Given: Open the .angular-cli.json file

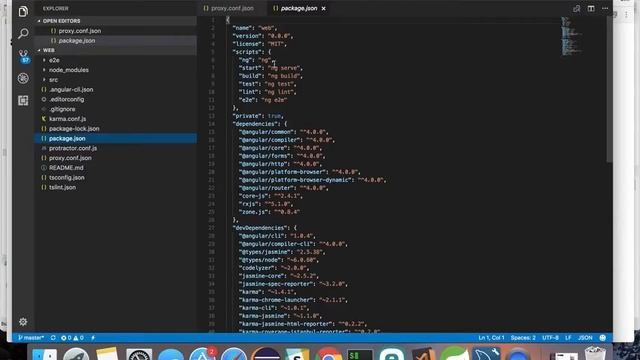Looking at the screenshot, I should pos(116,89).
